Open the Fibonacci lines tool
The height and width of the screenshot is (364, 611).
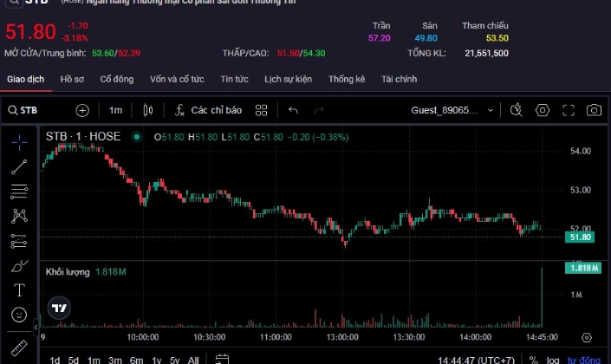tap(20, 192)
